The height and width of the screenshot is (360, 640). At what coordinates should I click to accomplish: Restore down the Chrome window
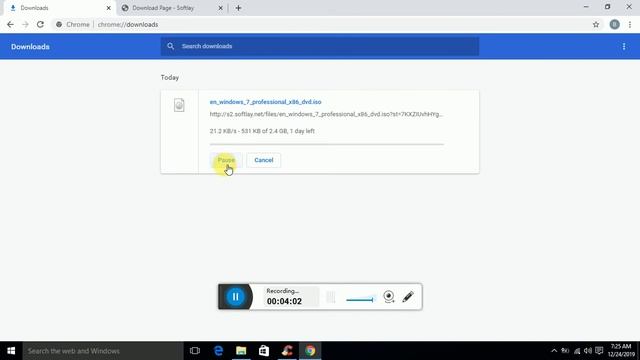(608, 7)
